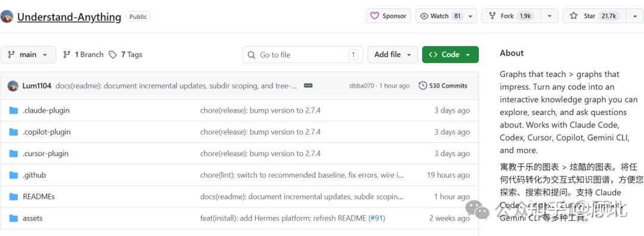
Task: Open commit hash dbba070
Action: tap(361, 86)
